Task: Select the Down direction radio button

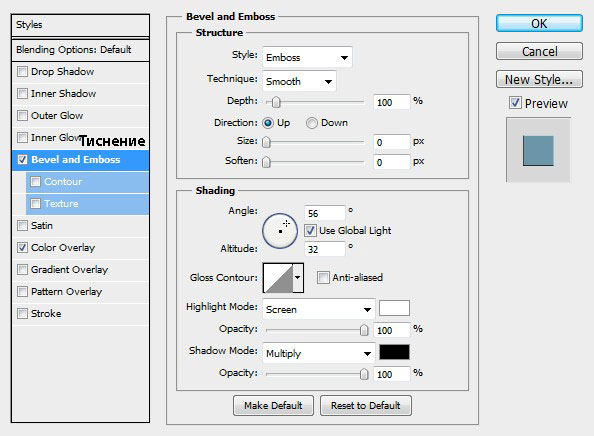Action: (311, 123)
